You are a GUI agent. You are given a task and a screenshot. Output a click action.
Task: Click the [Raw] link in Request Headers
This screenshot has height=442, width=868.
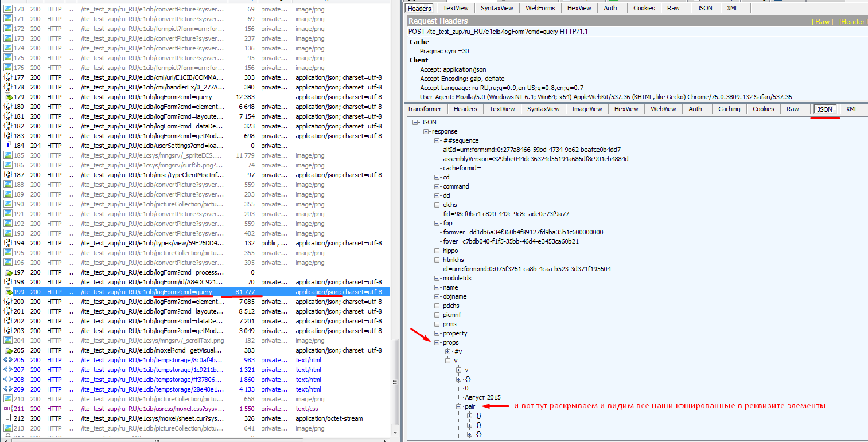click(x=822, y=21)
